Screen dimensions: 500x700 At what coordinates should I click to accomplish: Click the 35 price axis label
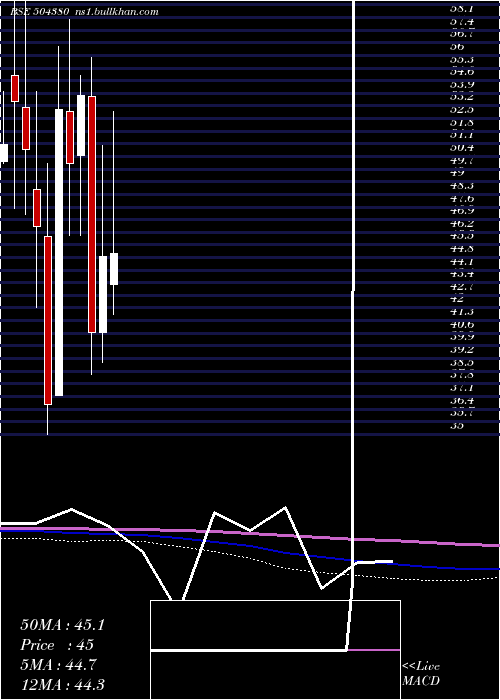coord(457,425)
